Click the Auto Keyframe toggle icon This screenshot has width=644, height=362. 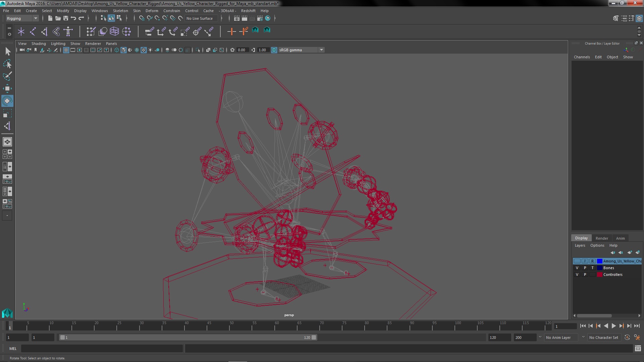point(627,338)
